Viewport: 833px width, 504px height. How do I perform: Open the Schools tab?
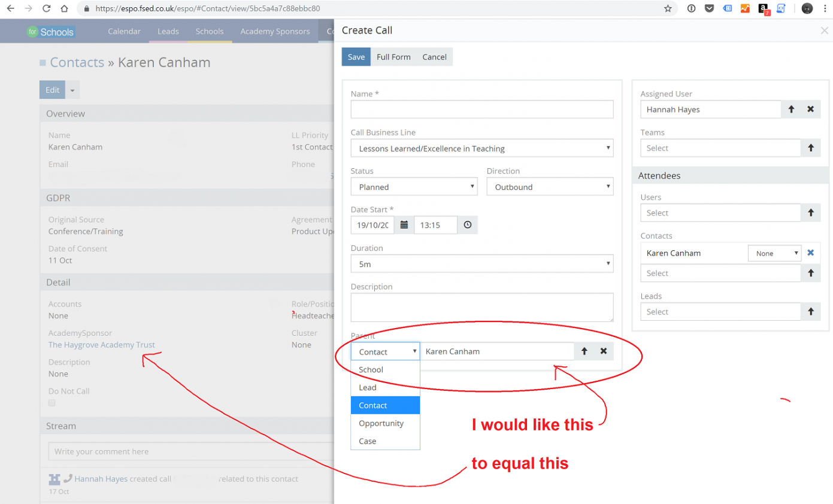(x=210, y=31)
